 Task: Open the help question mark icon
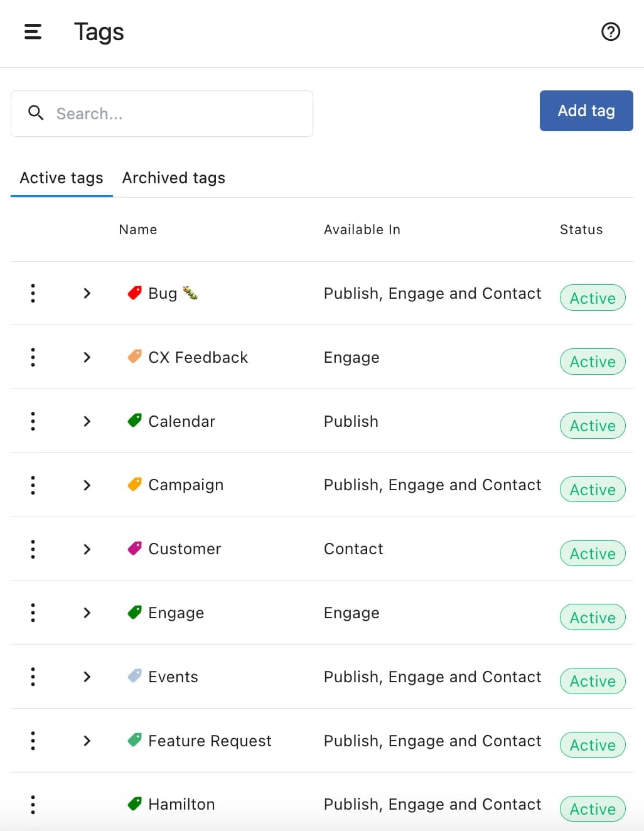point(610,32)
